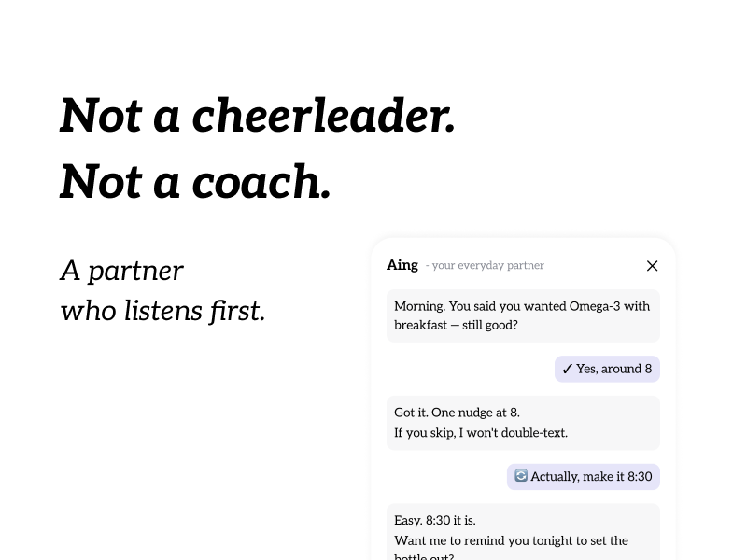This screenshot has width=747, height=560.
Task: Click "Want me to remind you tonight" line
Action: (511, 541)
